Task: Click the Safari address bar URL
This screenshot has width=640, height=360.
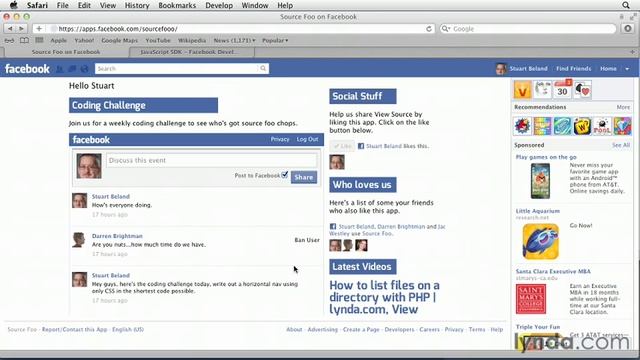Action: (x=118, y=29)
